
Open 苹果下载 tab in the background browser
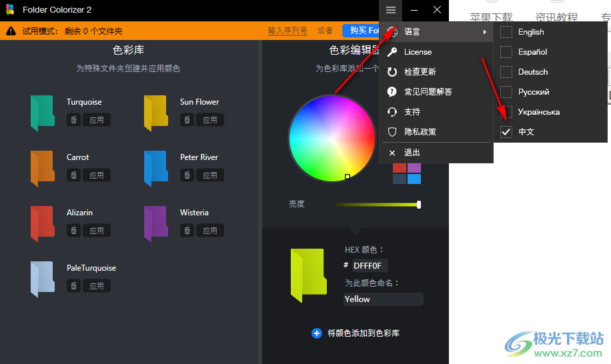[491, 17]
